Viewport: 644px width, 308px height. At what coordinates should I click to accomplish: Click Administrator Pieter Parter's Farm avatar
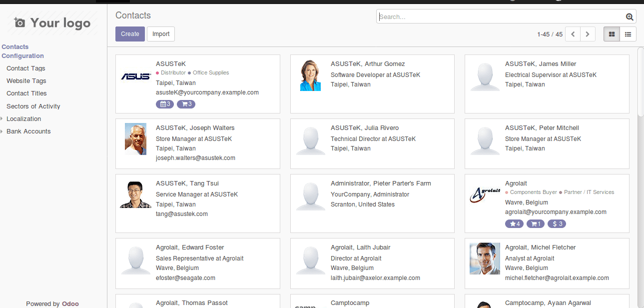(310, 195)
